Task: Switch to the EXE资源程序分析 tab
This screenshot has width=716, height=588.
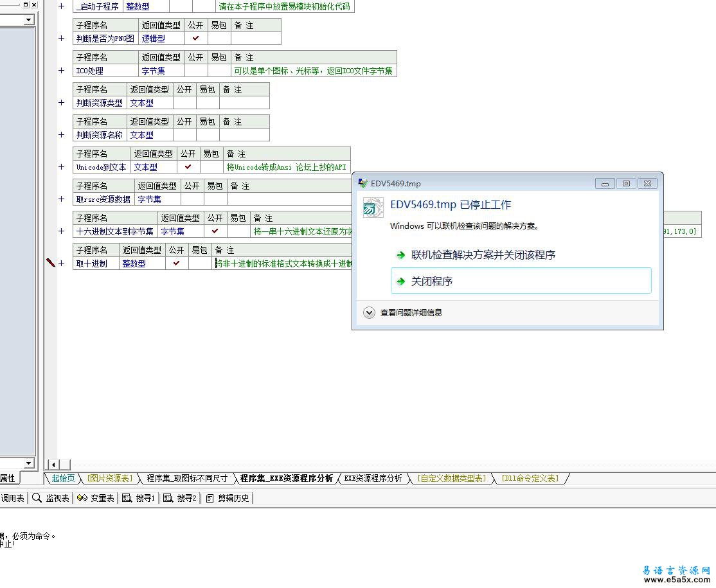Action: (x=373, y=478)
